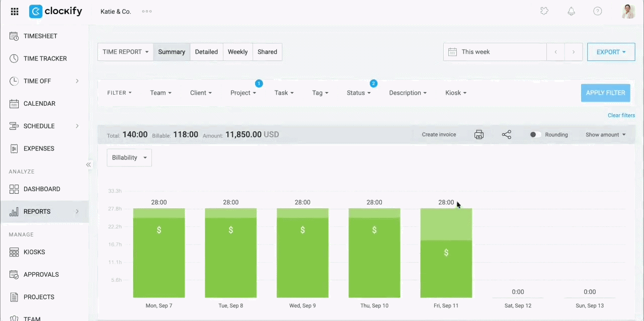
Task: Open the Task filter dropdown
Action: (284, 93)
